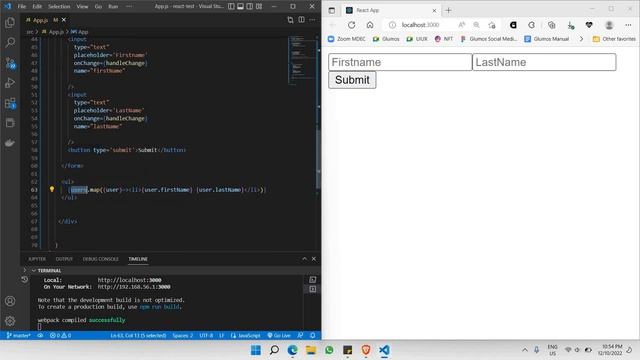This screenshot has height=360, width=640.
Task: Open the editor More Actions menu
Action: pos(312,20)
